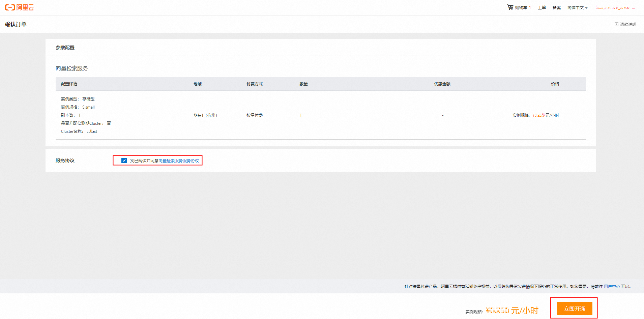
Task: Open the account username menu
Action: (615, 7)
